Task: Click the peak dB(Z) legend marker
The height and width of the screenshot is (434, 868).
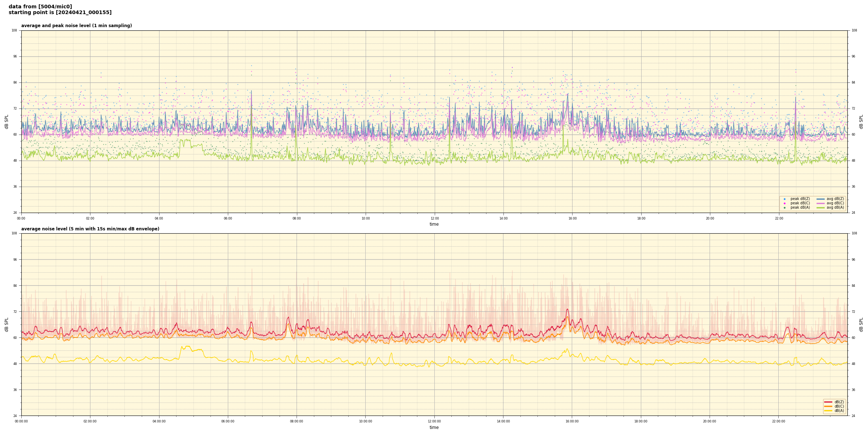Action: 784,199
